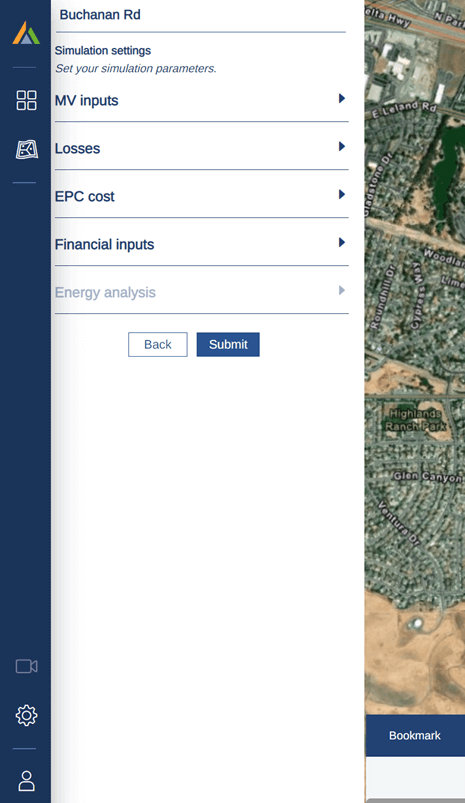Open the map view icon in the sidebar
This screenshot has width=465, height=803.
(x=26, y=150)
